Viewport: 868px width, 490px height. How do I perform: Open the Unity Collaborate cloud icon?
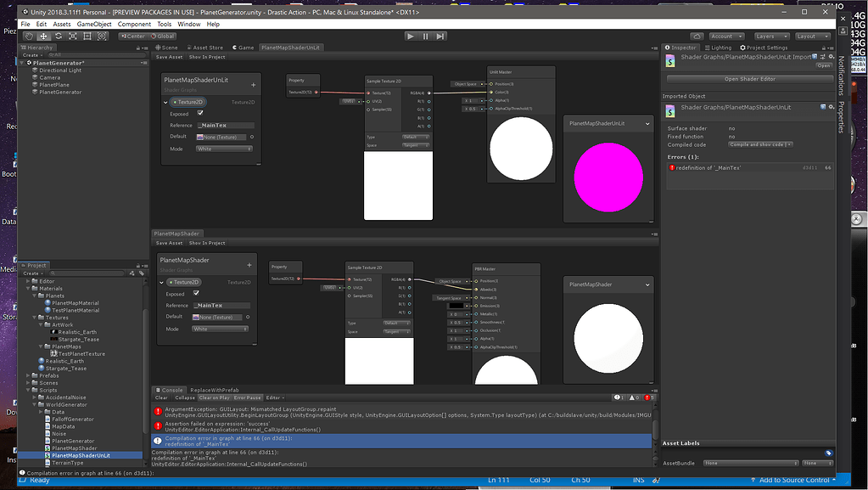pos(697,36)
